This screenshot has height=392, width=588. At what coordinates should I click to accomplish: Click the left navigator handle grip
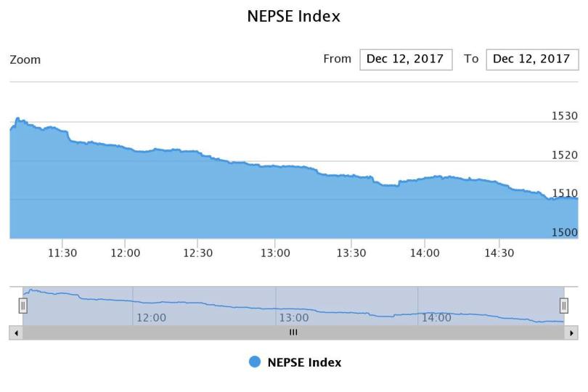(23, 306)
